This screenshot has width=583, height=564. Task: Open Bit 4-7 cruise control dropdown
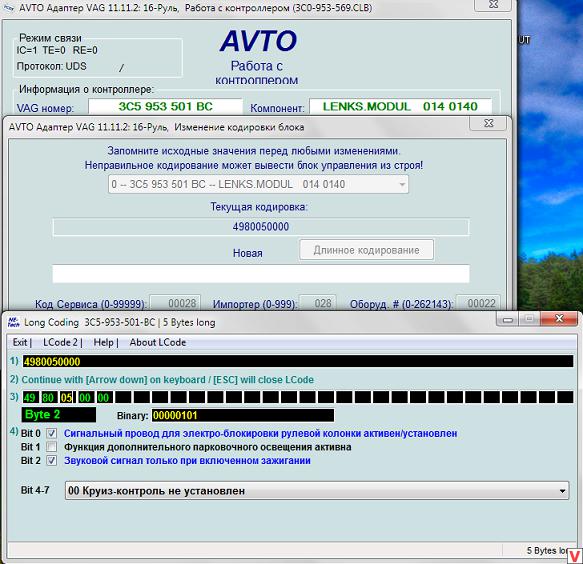click(x=317, y=491)
